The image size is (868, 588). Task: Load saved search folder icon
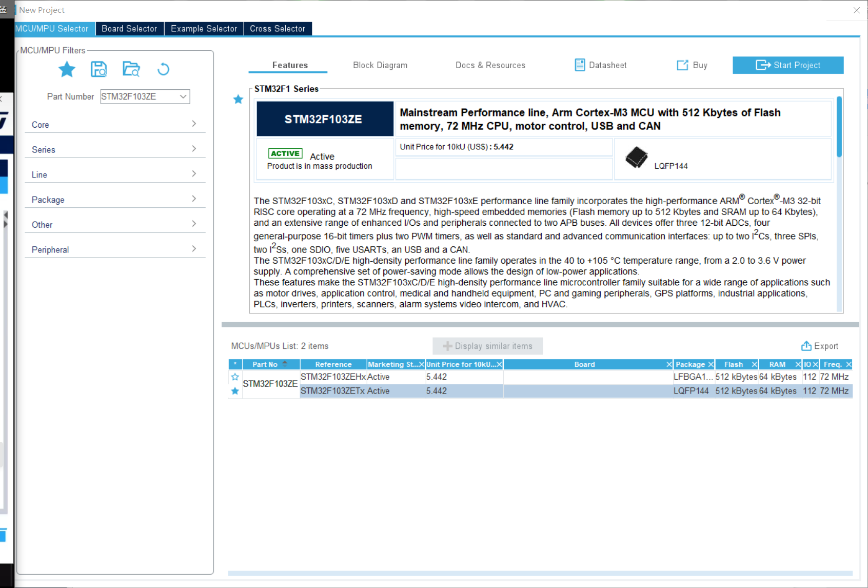coord(131,69)
